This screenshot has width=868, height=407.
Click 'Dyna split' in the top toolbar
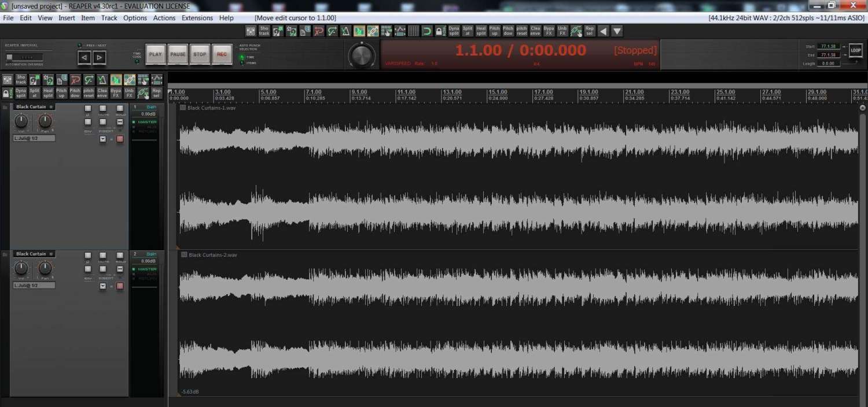pyautogui.click(x=454, y=31)
